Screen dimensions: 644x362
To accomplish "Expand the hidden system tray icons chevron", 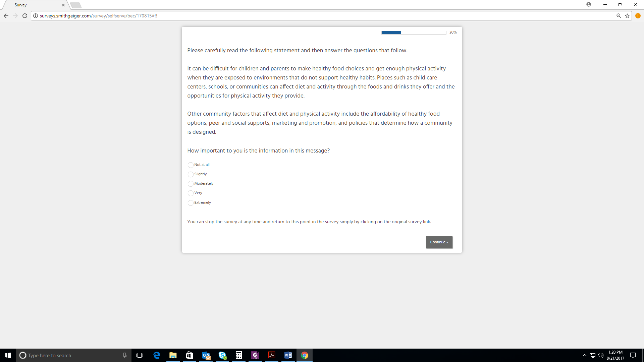I will tap(584, 355).
